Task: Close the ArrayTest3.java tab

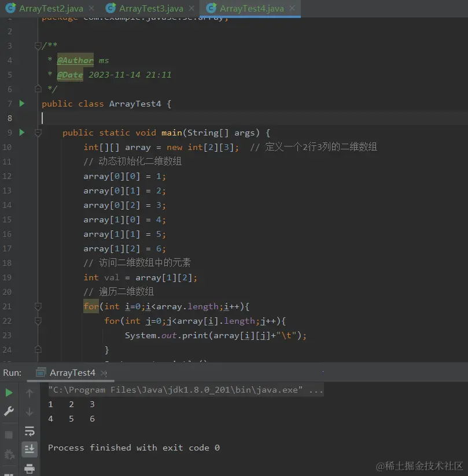Action: click(x=191, y=8)
